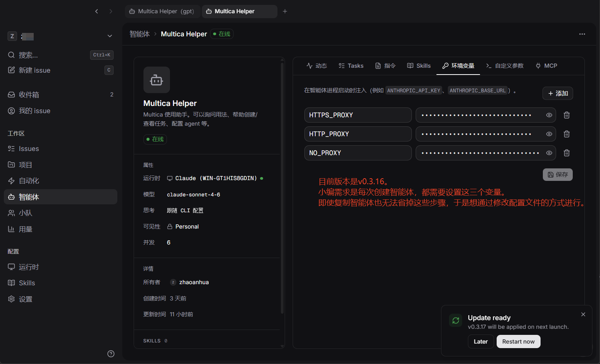This screenshot has height=364, width=600.
Task: Edit the HTTP_PROXY variable name field
Action: coord(358,134)
